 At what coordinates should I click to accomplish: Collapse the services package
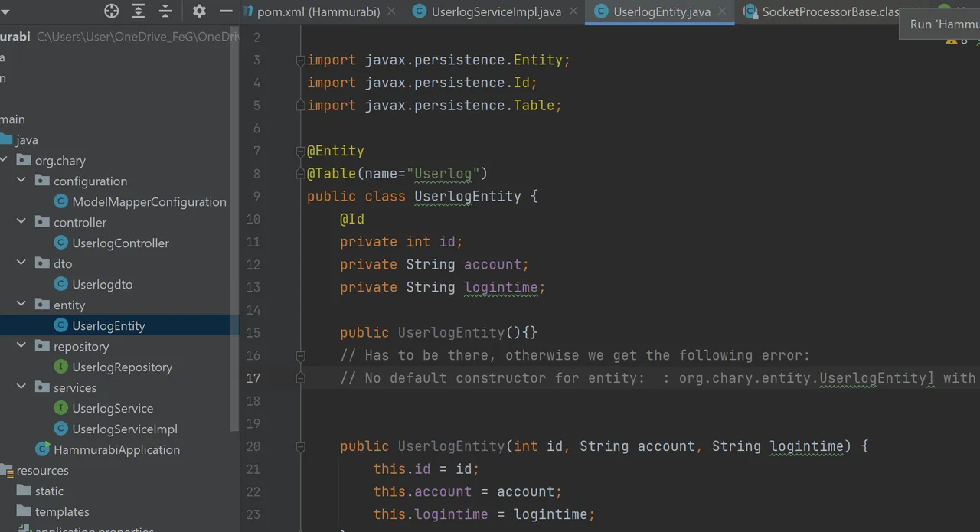(22, 387)
